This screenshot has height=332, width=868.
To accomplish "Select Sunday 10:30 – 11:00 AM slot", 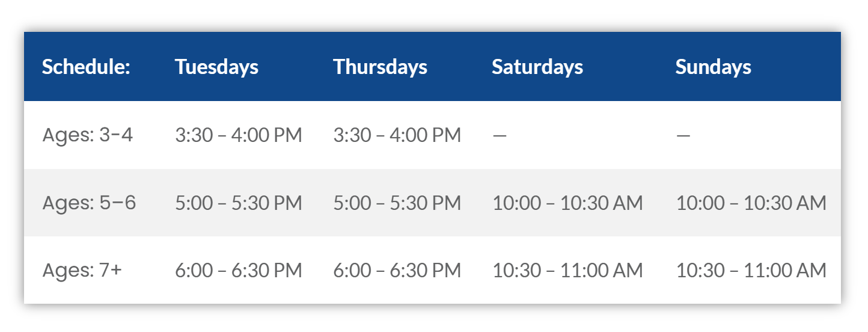I will (751, 271).
